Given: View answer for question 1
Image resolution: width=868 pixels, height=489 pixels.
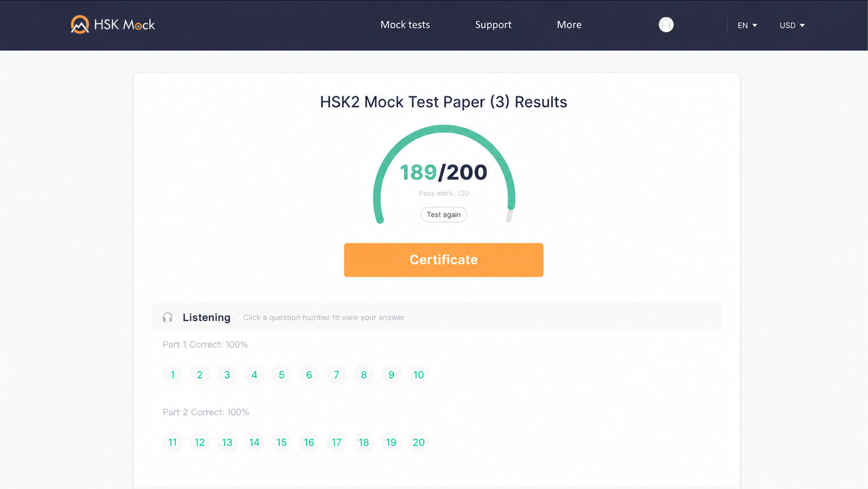Looking at the screenshot, I should [x=173, y=375].
